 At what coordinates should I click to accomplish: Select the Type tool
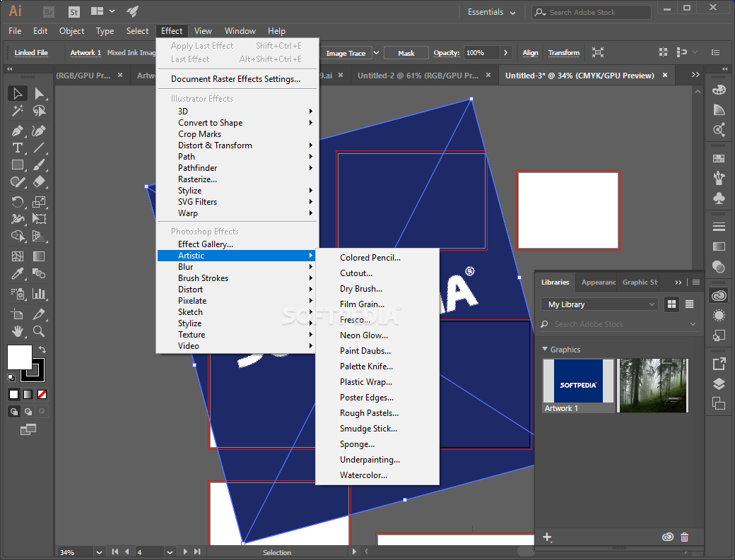18,148
